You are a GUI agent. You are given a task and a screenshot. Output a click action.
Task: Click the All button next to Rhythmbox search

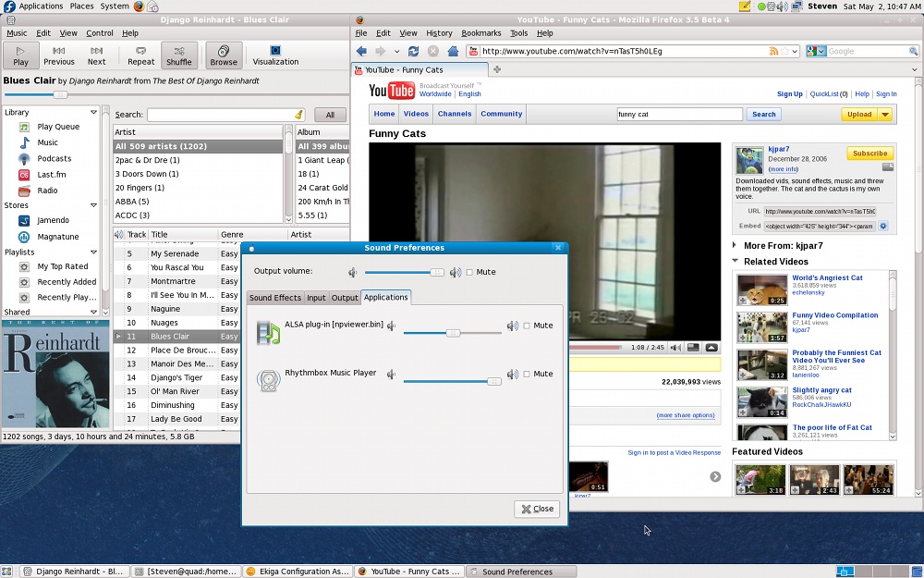point(330,115)
